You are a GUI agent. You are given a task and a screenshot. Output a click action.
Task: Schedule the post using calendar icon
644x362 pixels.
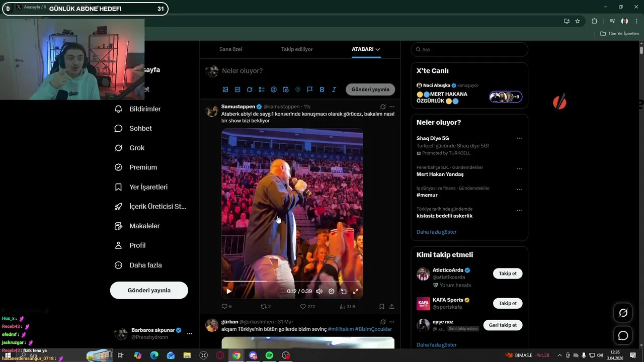(x=286, y=89)
